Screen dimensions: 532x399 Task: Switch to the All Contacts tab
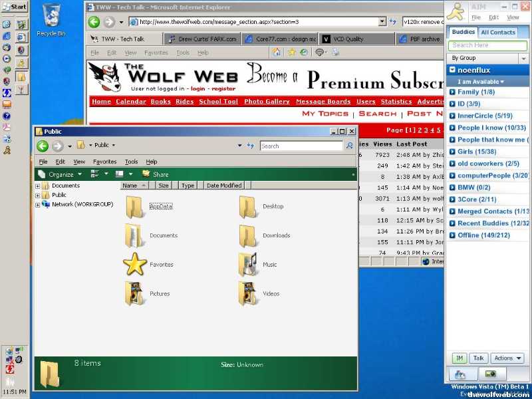tap(498, 32)
